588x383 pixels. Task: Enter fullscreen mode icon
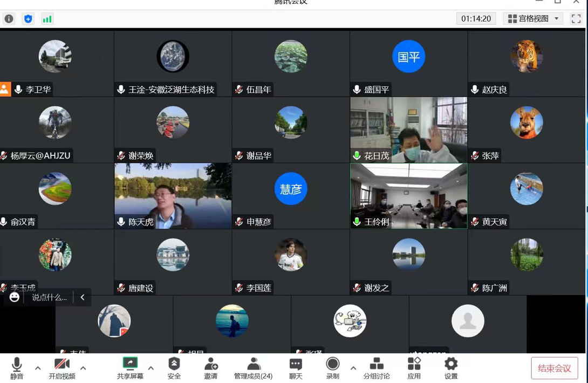(x=576, y=19)
